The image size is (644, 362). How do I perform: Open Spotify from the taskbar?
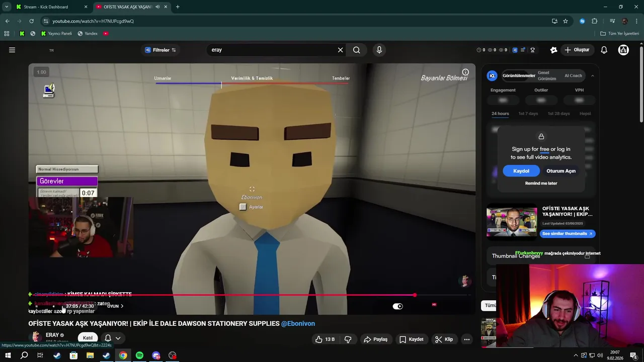coord(139,355)
